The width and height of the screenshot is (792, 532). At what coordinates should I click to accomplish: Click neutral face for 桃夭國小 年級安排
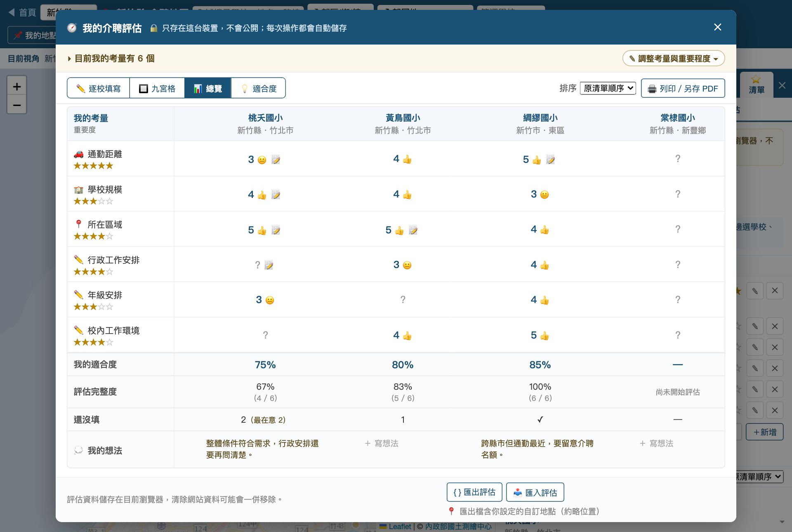click(x=270, y=300)
